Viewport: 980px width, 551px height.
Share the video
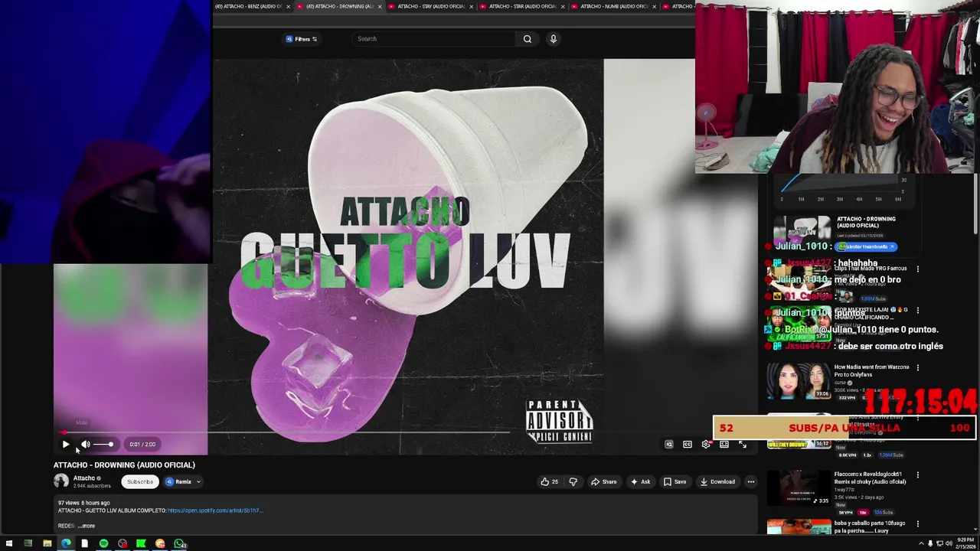[x=603, y=481]
